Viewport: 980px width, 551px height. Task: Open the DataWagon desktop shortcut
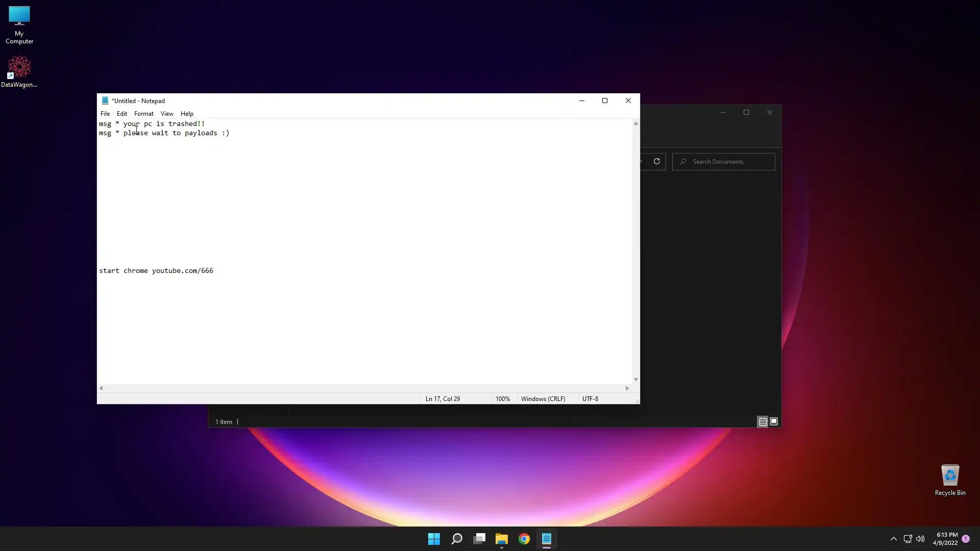tap(19, 71)
